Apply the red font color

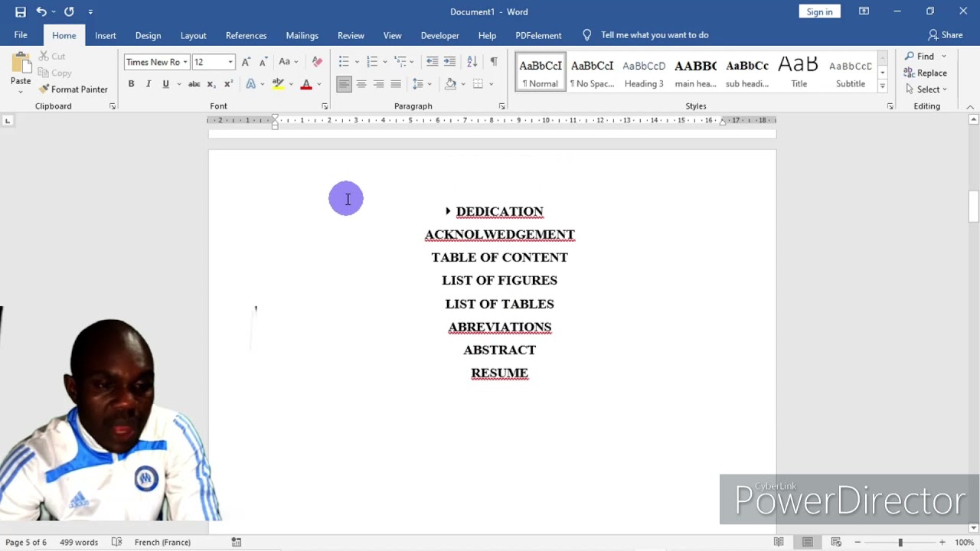pyautogui.click(x=306, y=84)
